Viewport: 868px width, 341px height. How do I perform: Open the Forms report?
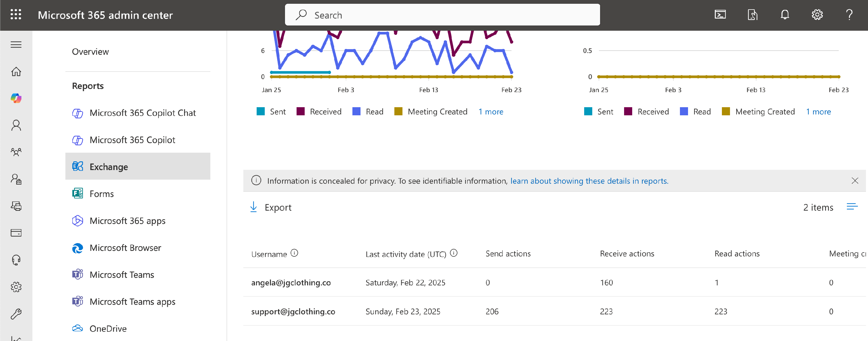[x=137, y=194]
